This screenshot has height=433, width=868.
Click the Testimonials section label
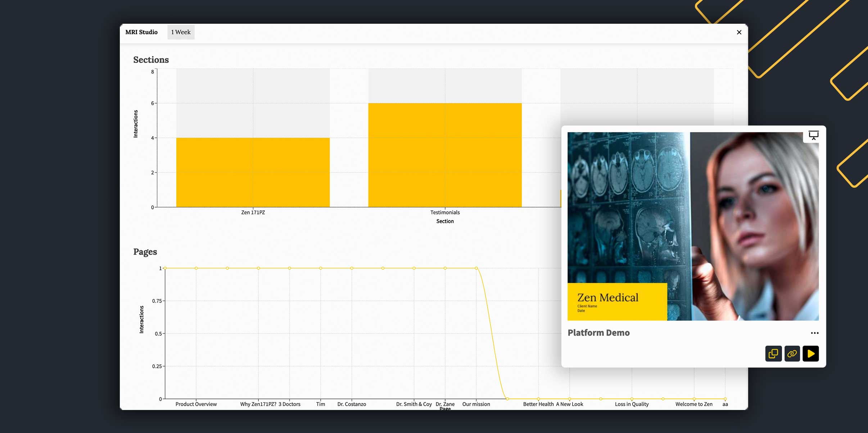click(445, 212)
